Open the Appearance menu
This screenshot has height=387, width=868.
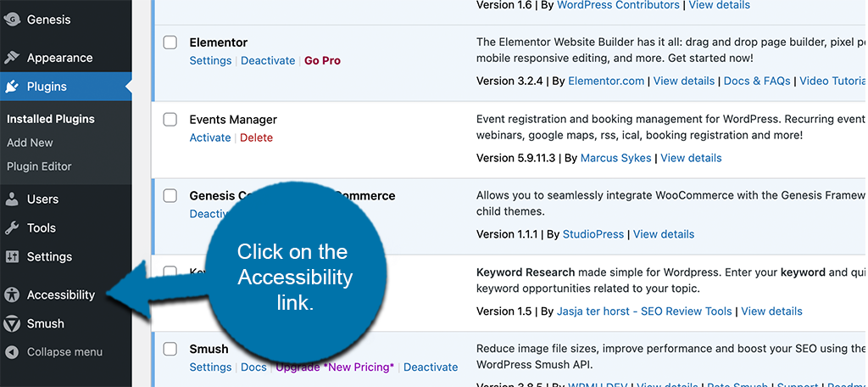click(60, 58)
